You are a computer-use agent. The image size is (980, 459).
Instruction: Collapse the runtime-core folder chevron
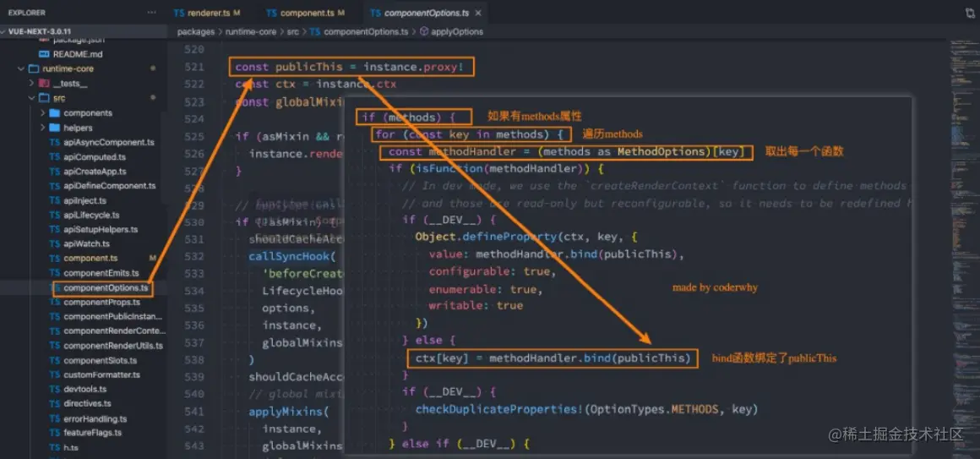[20, 68]
